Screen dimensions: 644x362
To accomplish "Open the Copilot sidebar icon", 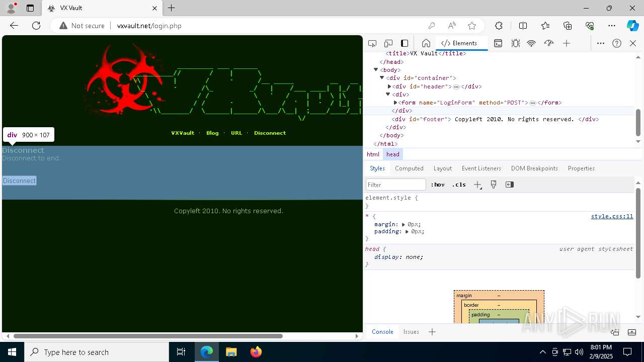I will (x=632, y=26).
